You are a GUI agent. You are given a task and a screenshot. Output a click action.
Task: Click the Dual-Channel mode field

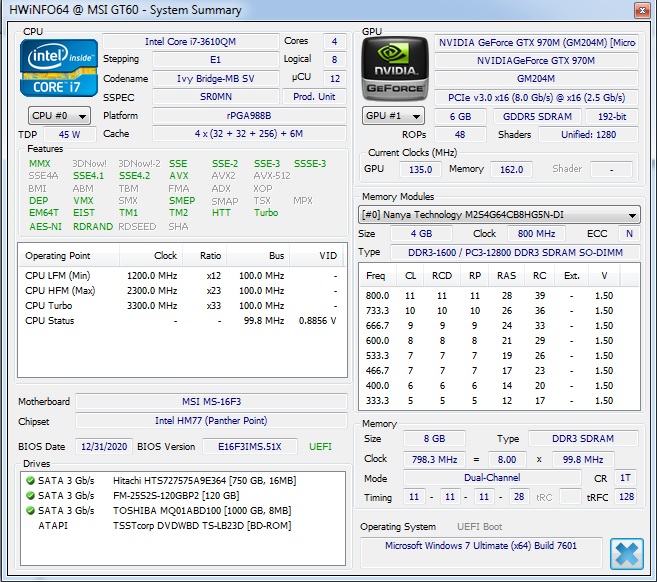click(492, 478)
